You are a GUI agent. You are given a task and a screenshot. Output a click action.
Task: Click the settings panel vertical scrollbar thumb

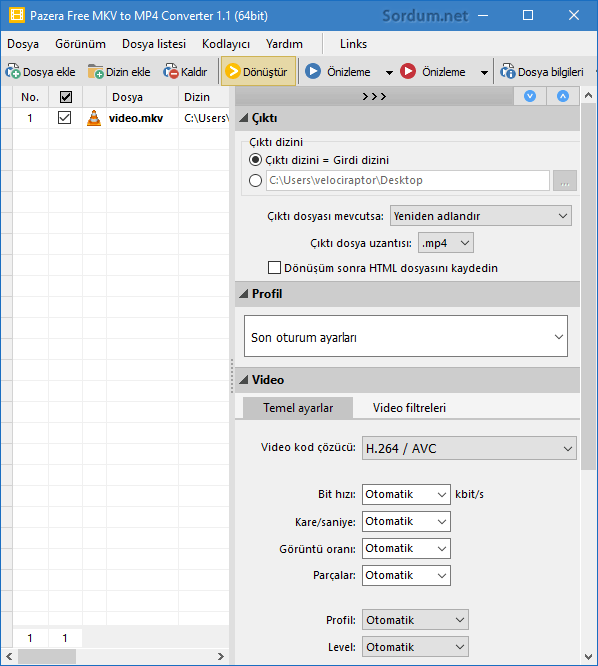pyautogui.click(x=588, y=287)
